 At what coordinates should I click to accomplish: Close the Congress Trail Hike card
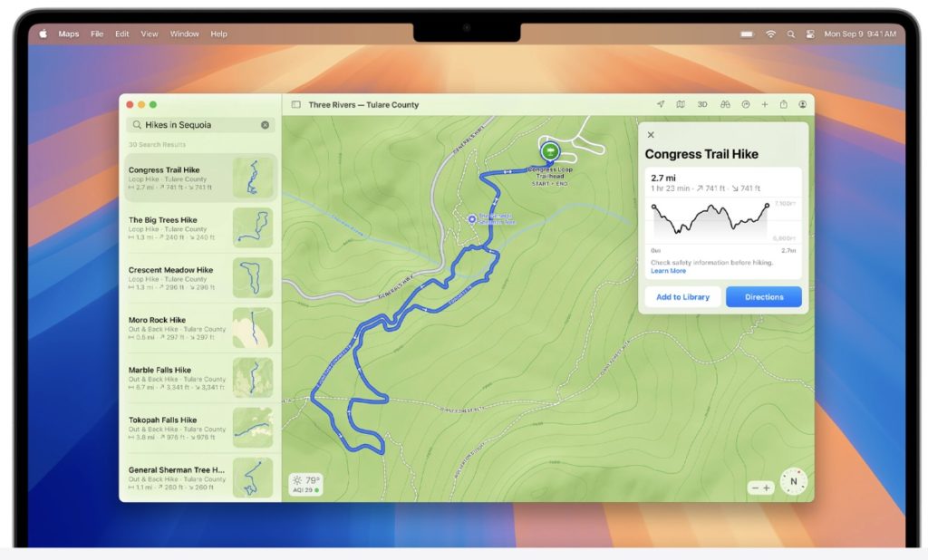click(651, 135)
